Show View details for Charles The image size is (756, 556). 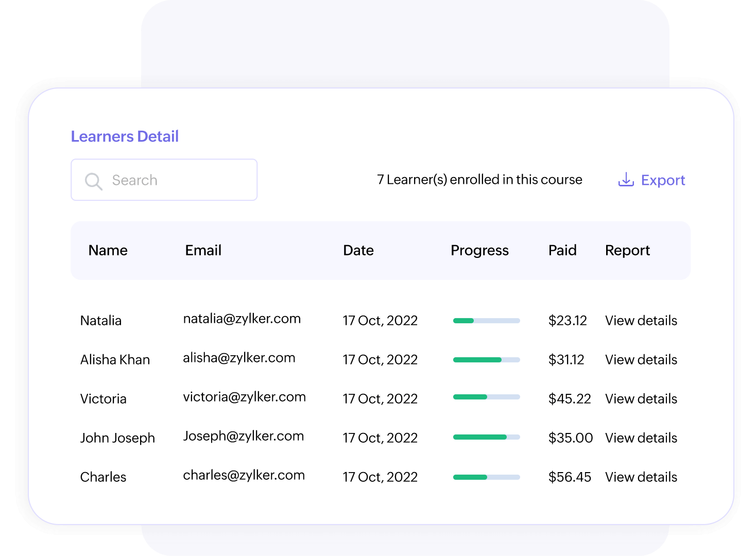641,477
